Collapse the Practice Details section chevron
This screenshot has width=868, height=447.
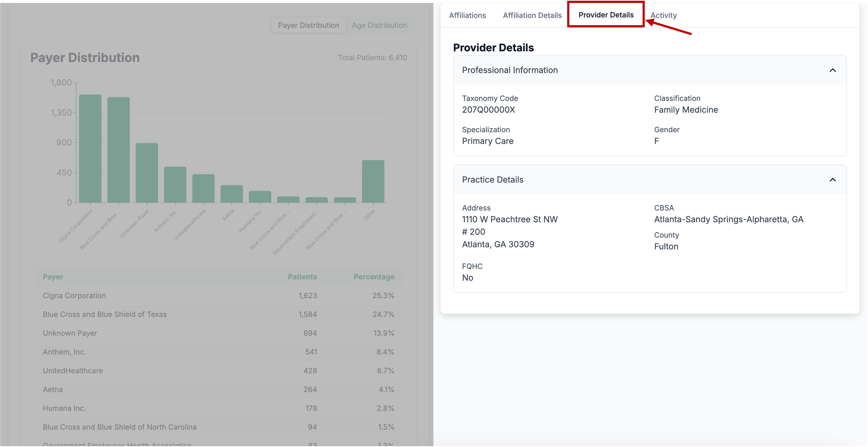click(x=832, y=180)
